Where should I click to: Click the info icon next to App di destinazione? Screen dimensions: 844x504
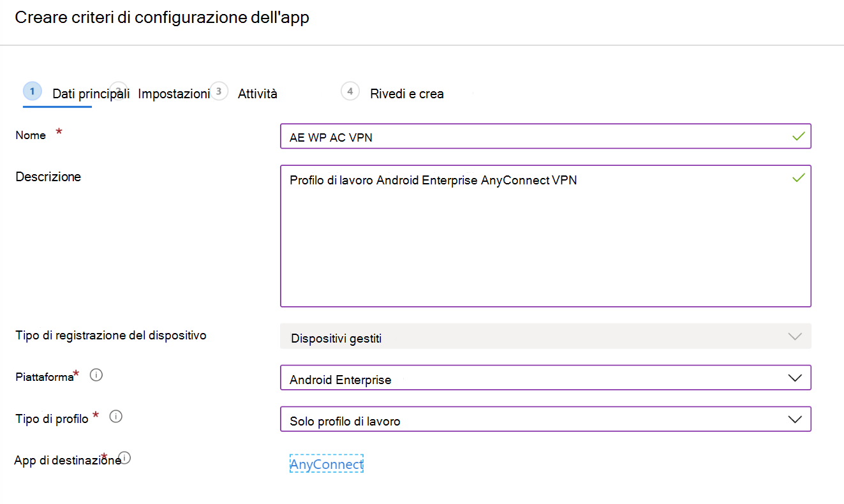(x=124, y=457)
